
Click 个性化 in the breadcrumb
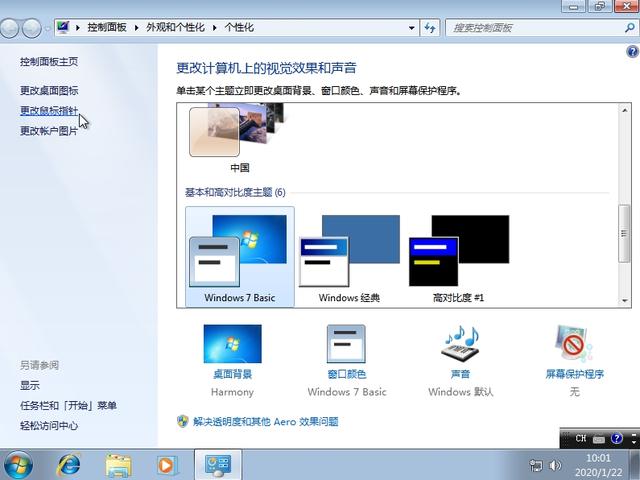coord(239,27)
